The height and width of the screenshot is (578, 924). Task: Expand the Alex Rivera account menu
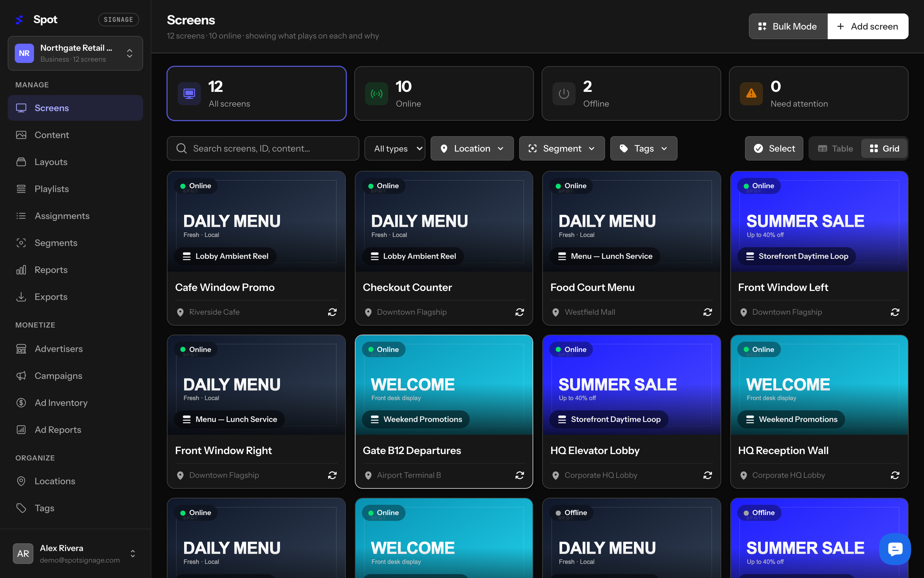75,554
